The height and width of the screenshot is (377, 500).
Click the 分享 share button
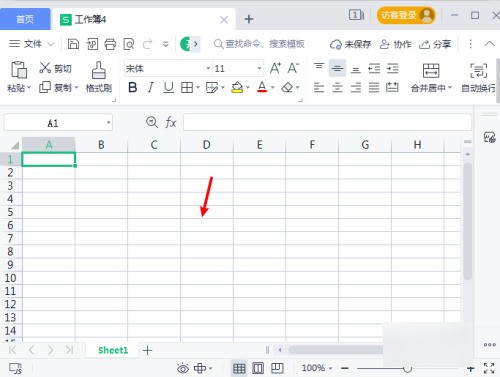click(435, 44)
